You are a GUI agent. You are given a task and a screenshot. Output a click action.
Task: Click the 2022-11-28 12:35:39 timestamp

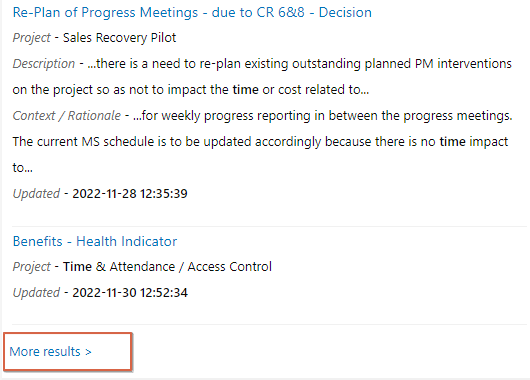[x=130, y=194]
